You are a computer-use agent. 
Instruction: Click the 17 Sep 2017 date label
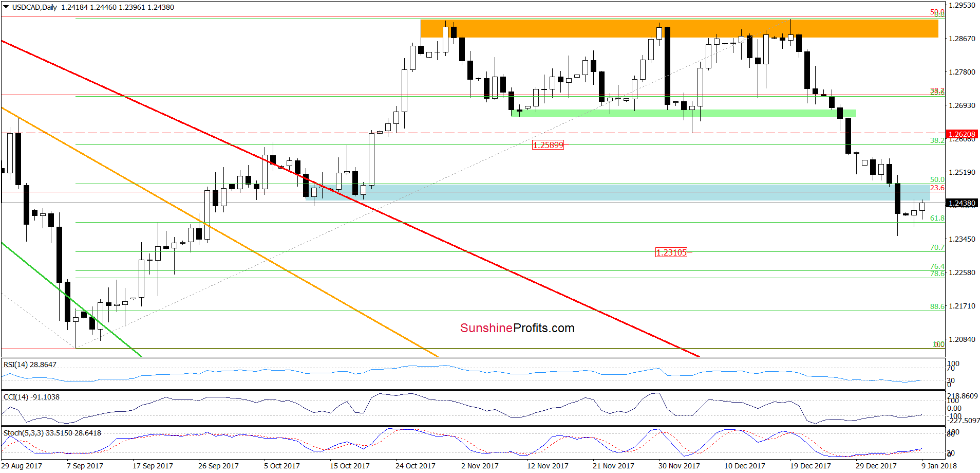click(153, 466)
